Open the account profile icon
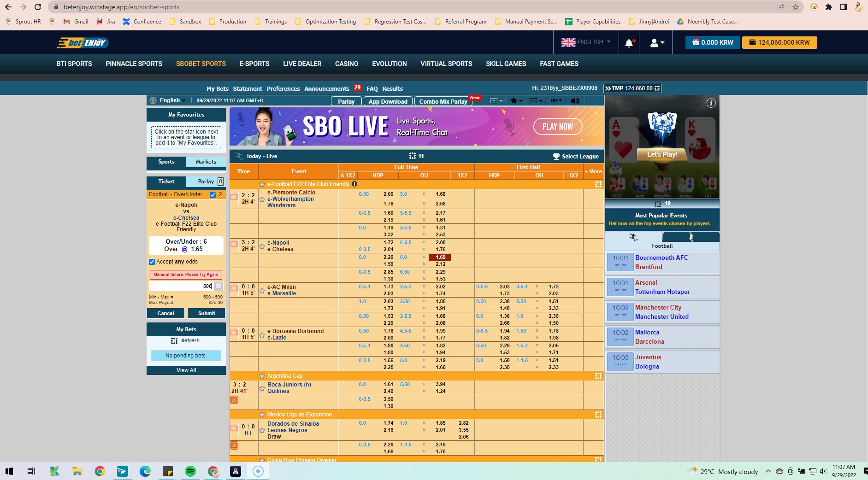Screen dimensions: 868x480 click(x=654, y=42)
